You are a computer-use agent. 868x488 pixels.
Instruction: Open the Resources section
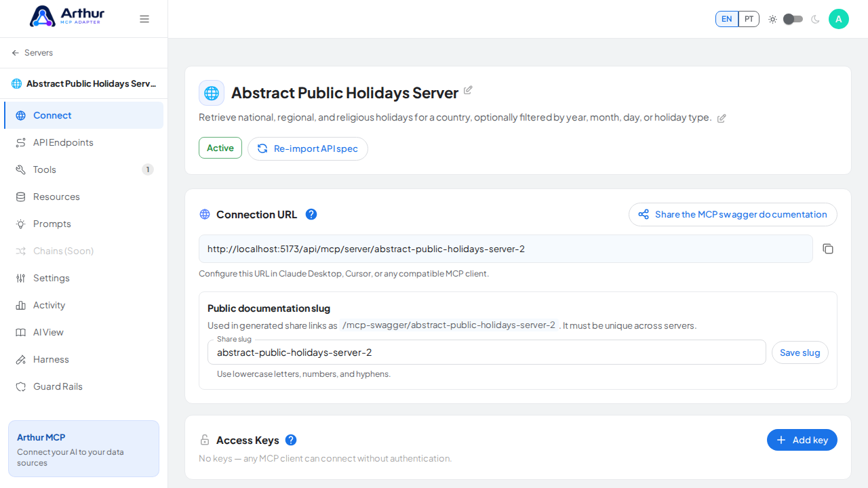[83, 197]
